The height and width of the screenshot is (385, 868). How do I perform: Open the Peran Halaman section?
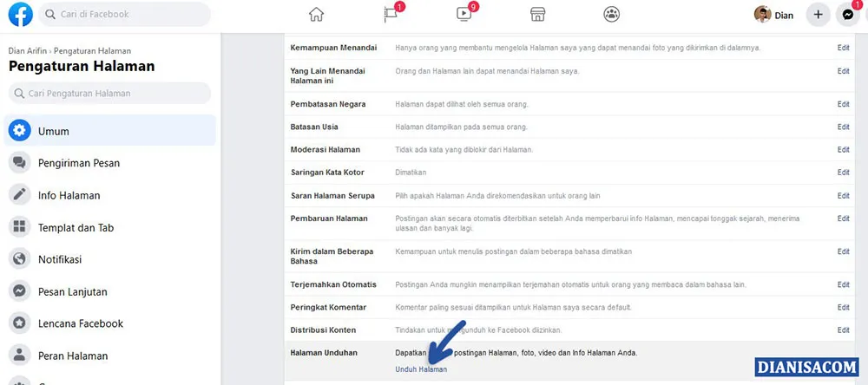tap(109, 356)
